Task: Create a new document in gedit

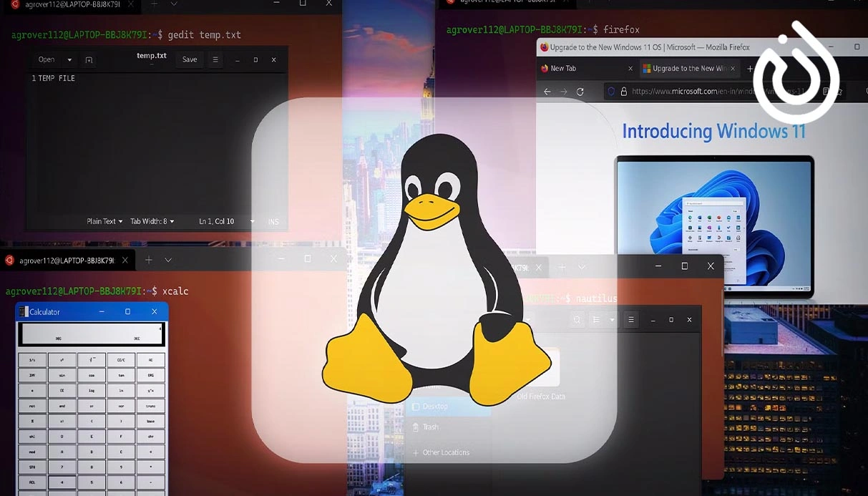Action: (89, 60)
